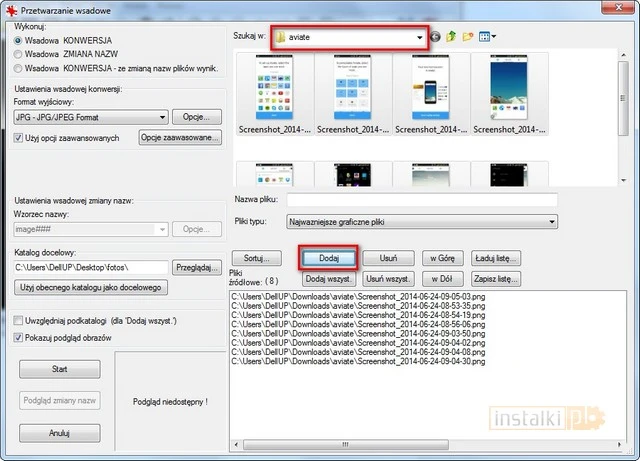Click the Nazwa pliku input field
The height and width of the screenshot is (461, 640).
421,201
